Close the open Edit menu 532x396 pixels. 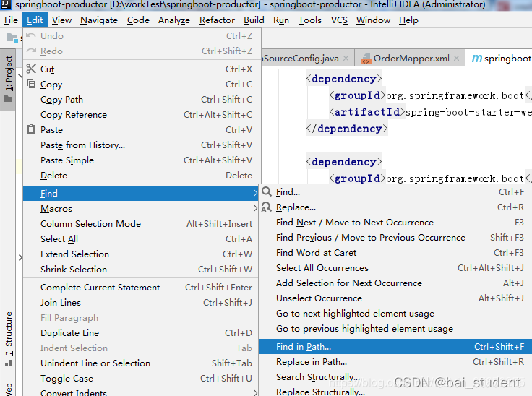35,20
